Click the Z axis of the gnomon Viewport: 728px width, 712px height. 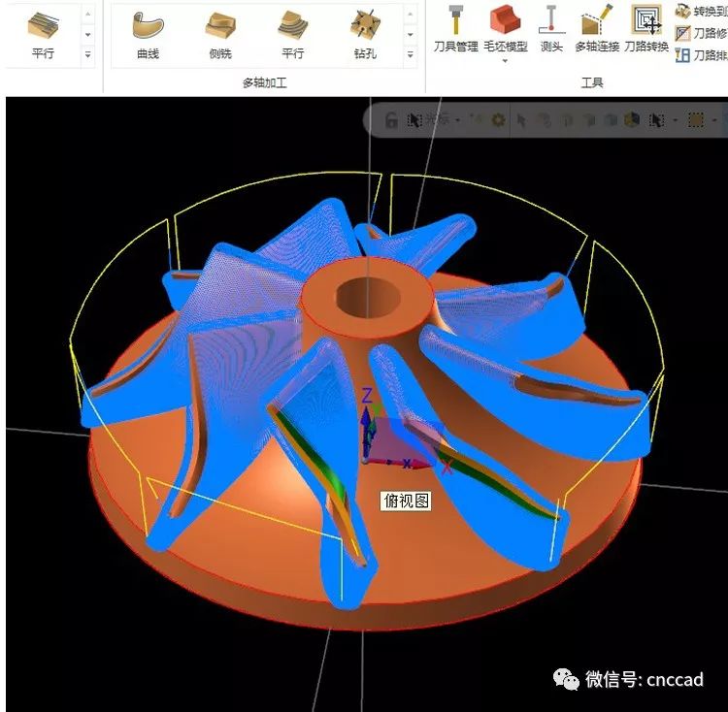tap(367, 398)
